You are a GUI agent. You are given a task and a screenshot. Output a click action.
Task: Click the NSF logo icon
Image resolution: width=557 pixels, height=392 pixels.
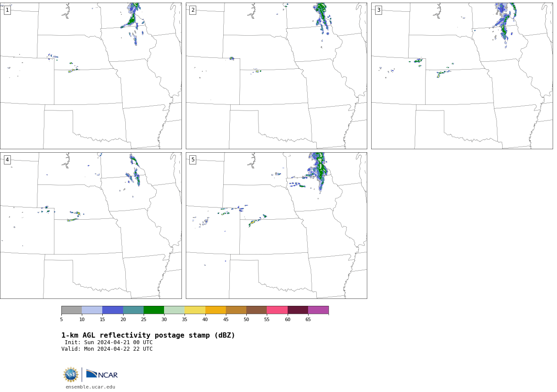[71, 375]
